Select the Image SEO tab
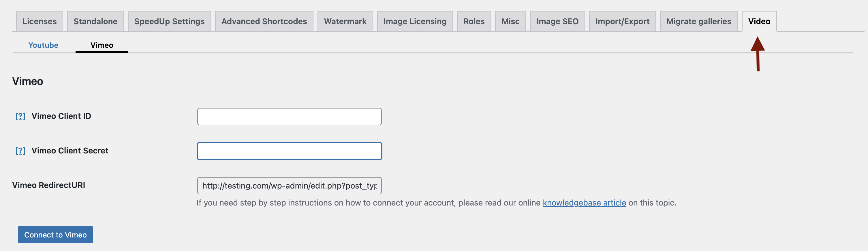The width and height of the screenshot is (868, 251). [x=557, y=21]
